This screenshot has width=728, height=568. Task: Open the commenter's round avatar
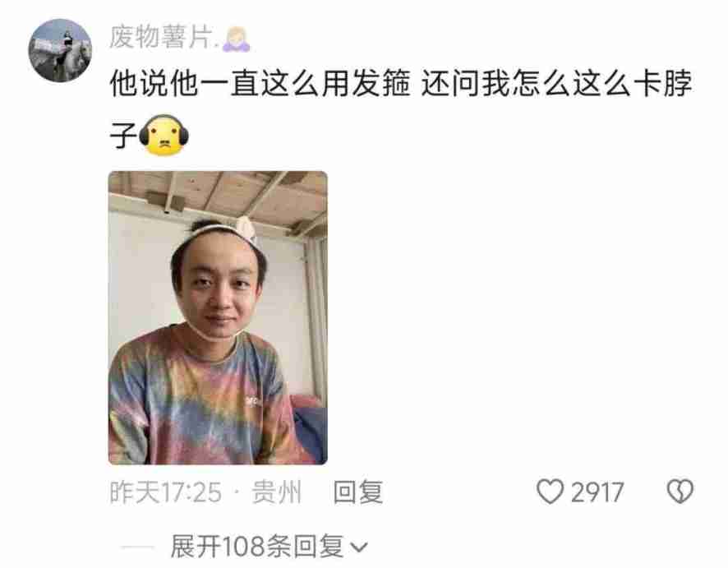coord(60,50)
